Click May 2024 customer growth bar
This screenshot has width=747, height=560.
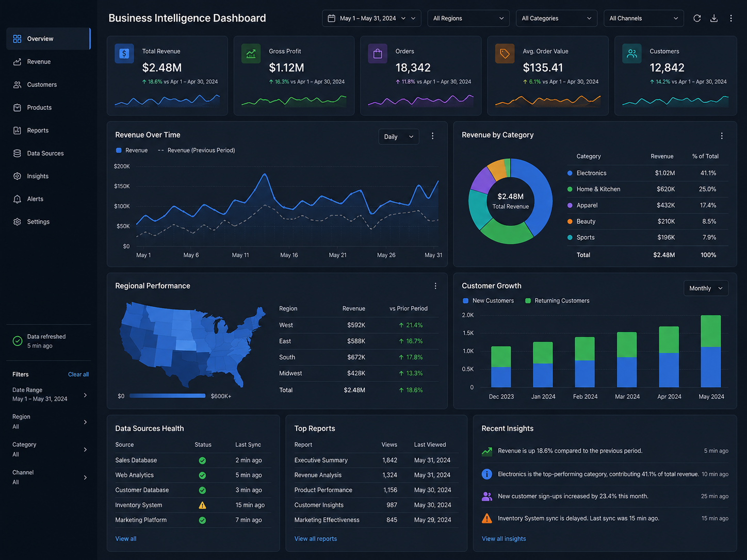[711, 351]
